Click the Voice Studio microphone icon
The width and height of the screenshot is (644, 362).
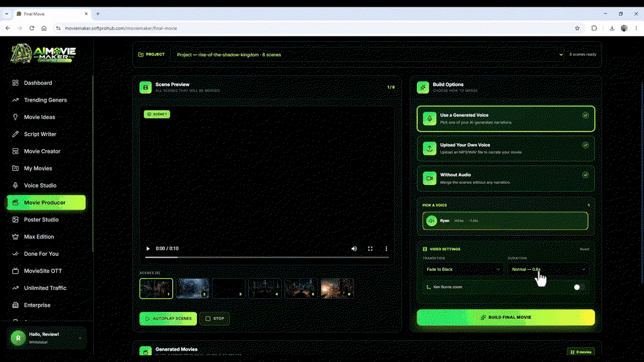[15, 185]
